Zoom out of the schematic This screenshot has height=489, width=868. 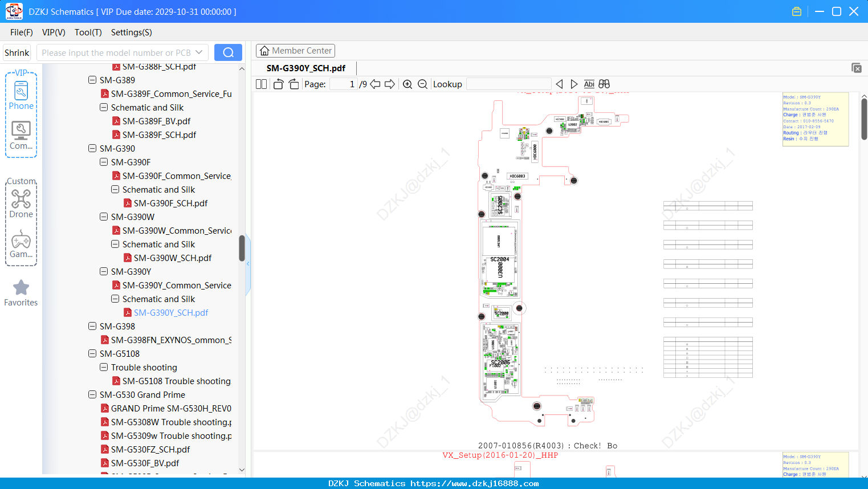(422, 84)
